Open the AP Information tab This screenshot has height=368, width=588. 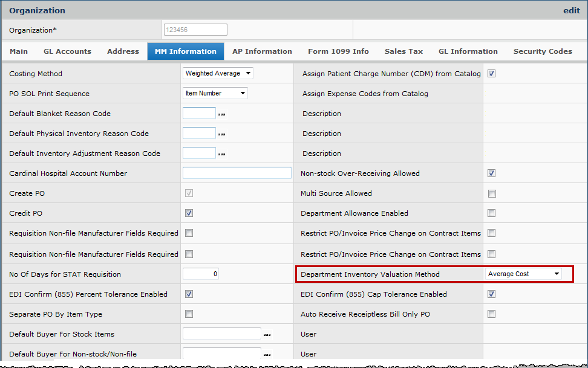(x=262, y=51)
